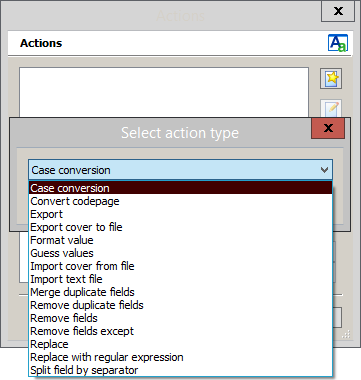Select Guess values entry
The width and height of the screenshot is (361, 380).
coord(180,253)
